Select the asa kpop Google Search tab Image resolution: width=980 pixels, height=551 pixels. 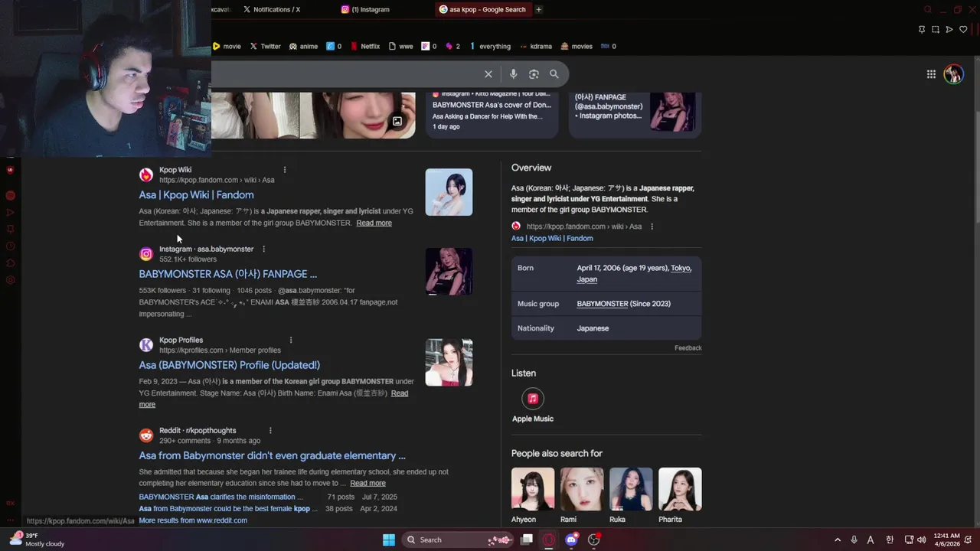coord(483,9)
